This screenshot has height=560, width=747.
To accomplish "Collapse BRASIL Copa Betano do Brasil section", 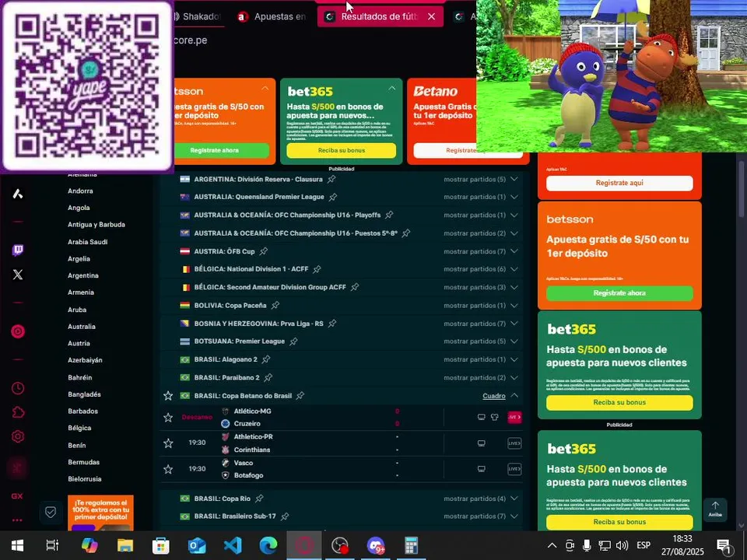I will [x=514, y=396].
